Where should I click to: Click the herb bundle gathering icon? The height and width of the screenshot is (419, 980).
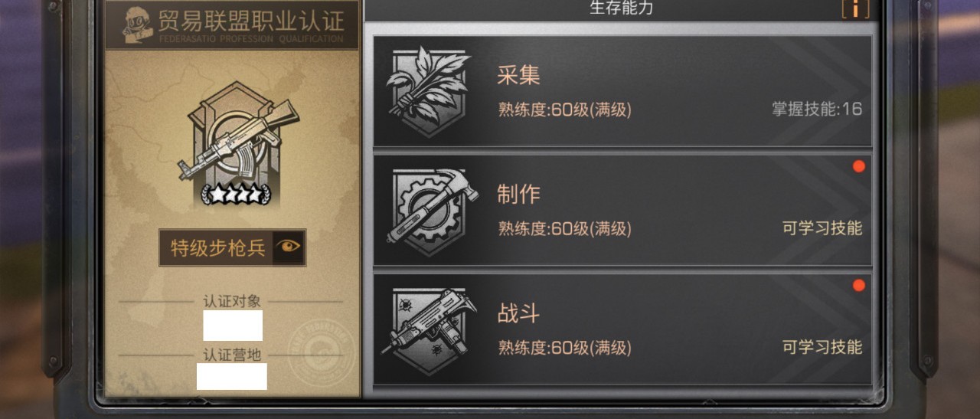pyautogui.click(x=429, y=92)
